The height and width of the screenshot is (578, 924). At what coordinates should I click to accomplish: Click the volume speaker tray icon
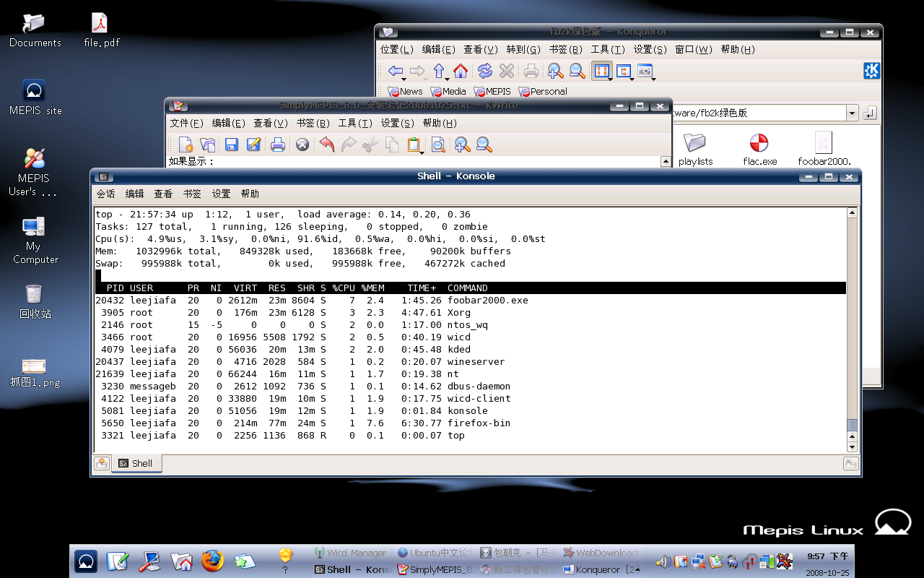coord(662,561)
